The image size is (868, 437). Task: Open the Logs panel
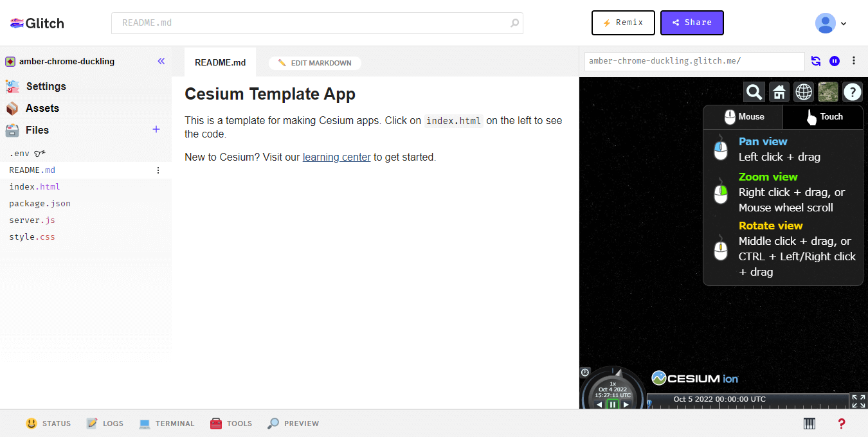tap(105, 424)
